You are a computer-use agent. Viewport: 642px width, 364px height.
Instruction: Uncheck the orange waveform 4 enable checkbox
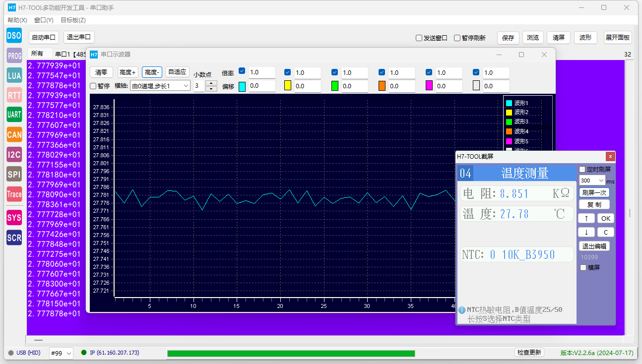click(382, 72)
